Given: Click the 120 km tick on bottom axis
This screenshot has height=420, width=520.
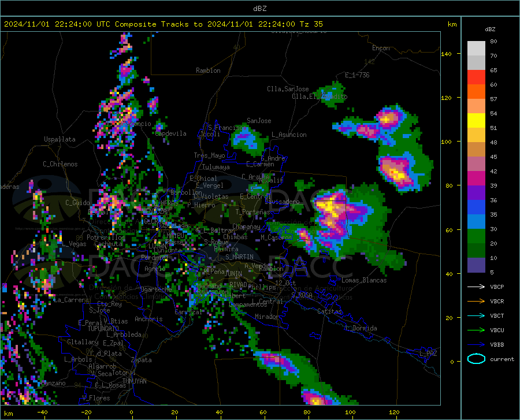Looking at the screenshot, I should click(x=394, y=412).
